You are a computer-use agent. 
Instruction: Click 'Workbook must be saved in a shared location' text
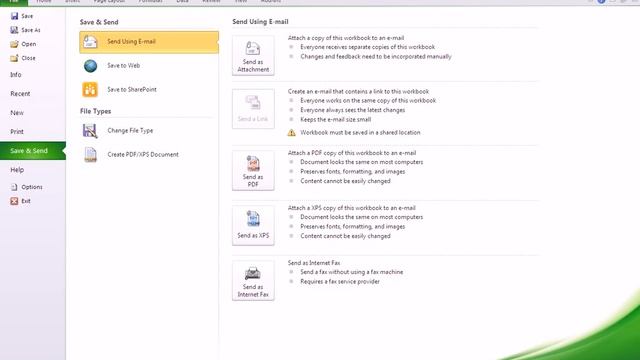coord(360,132)
